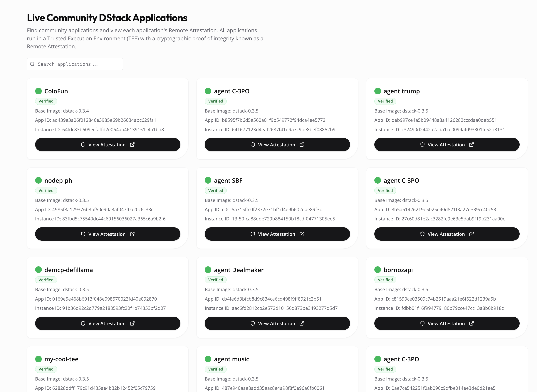Open View Attestation for agent SBF
The image size is (537, 392).
pyautogui.click(x=277, y=234)
